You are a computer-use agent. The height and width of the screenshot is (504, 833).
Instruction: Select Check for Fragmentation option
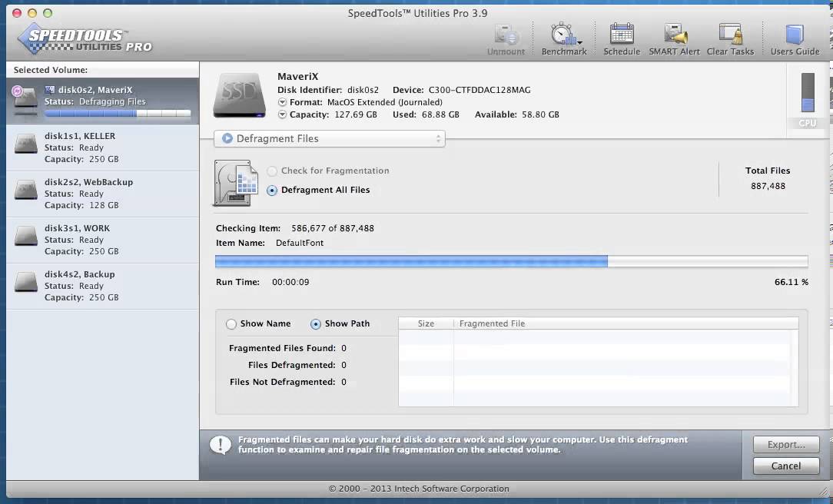(272, 171)
